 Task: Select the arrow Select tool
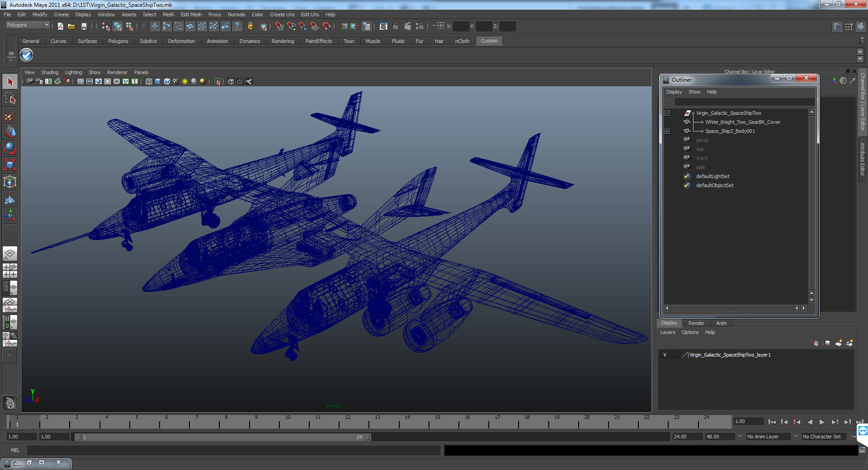10,82
